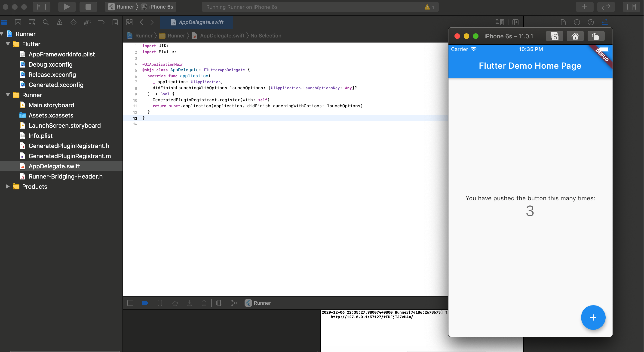Click simulator screenshot camera icon
The height and width of the screenshot is (352, 644).
tap(554, 36)
